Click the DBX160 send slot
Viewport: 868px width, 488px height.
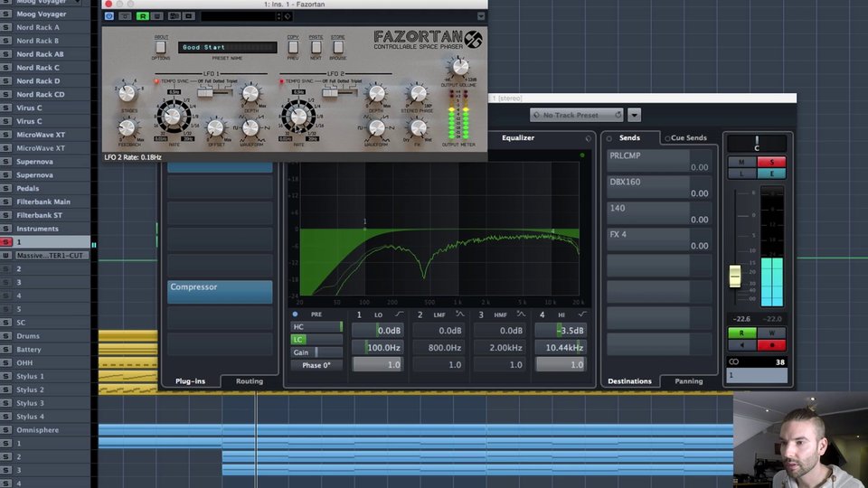[659, 187]
